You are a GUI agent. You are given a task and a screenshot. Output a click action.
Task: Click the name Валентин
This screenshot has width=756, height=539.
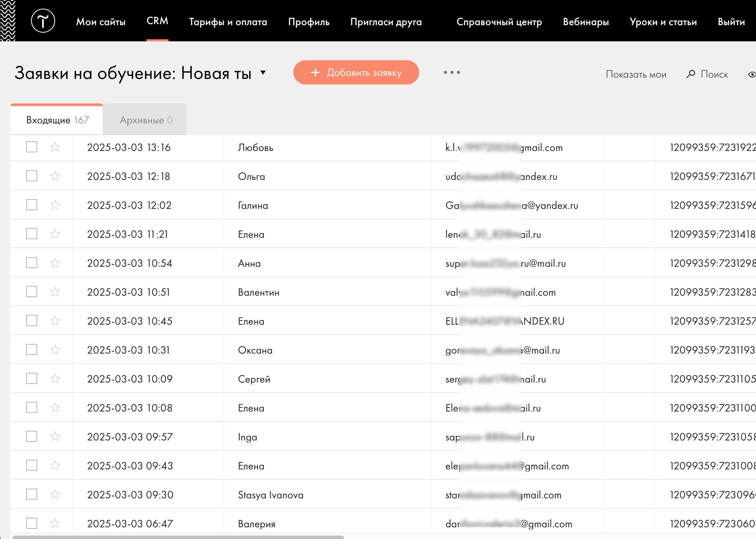click(259, 292)
